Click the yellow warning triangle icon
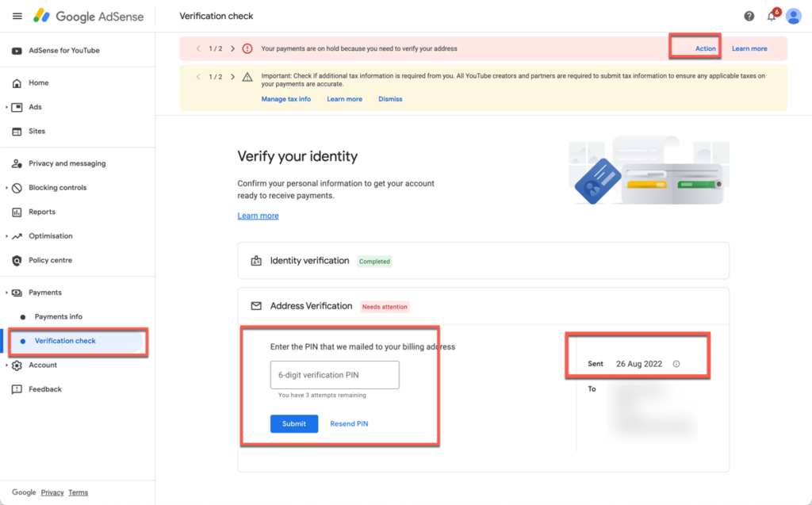 tap(247, 77)
